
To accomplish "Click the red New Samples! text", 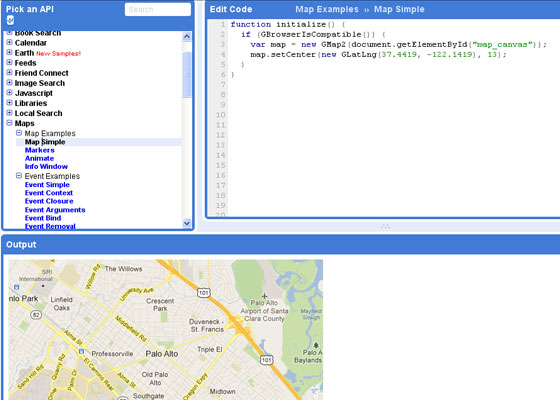I will click(59, 54).
